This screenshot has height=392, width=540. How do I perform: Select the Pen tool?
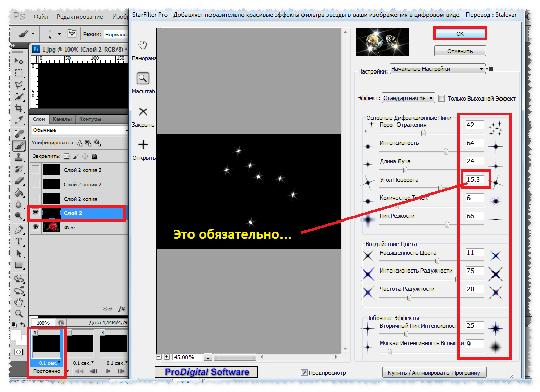(x=19, y=230)
